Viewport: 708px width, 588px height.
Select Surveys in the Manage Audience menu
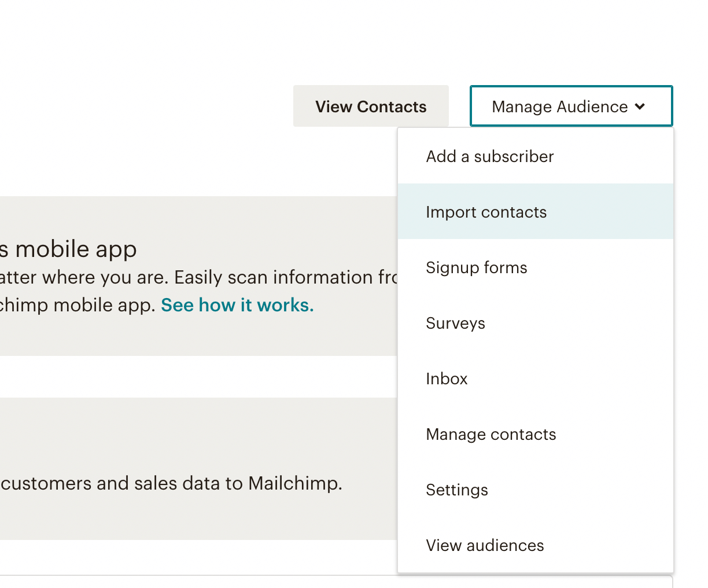455,323
